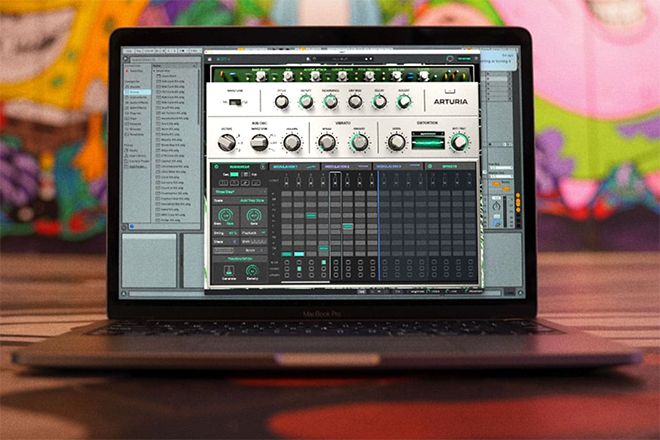
Task: Select the highlighted Drums category in Ableton browser
Action: [138, 92]
